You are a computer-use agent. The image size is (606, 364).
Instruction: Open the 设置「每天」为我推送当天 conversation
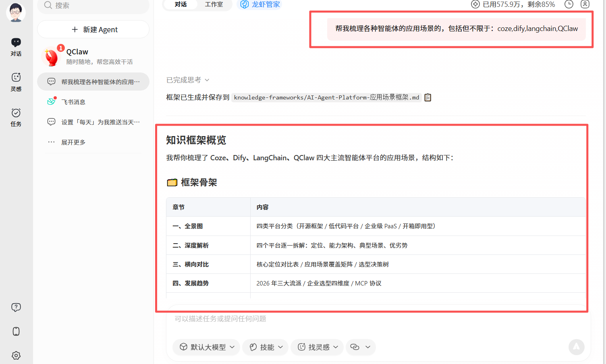click(x=93, y=122)
